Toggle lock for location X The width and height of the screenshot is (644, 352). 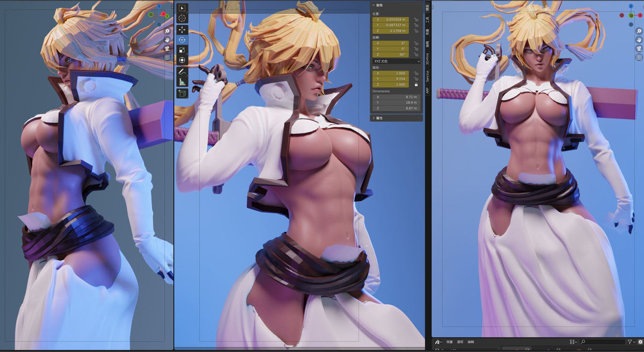click(x=415, y=19)
